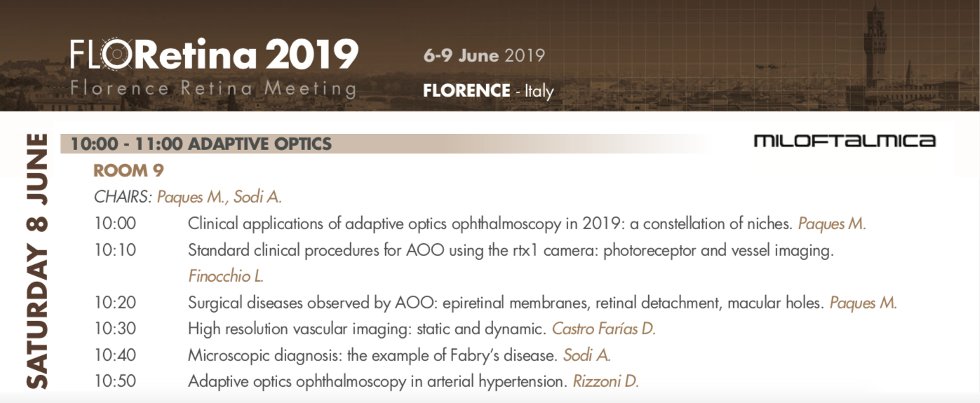This screenshot has width=980, height=403.
Task: Select the 10:00 - 11:00 Adaptive Optics header
Action: pos(201,144)
